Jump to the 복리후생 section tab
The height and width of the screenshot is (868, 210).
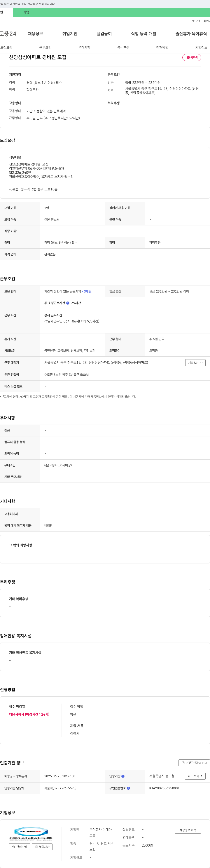pos(123,47)
